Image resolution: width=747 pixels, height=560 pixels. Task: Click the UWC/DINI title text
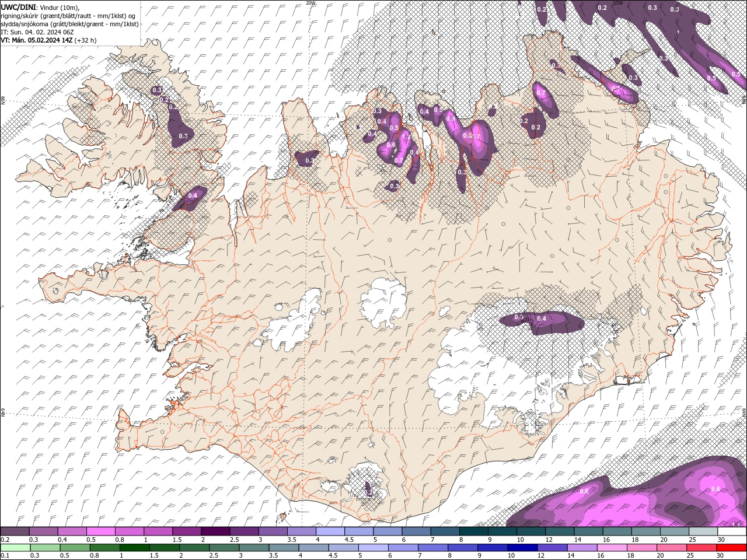18,6
